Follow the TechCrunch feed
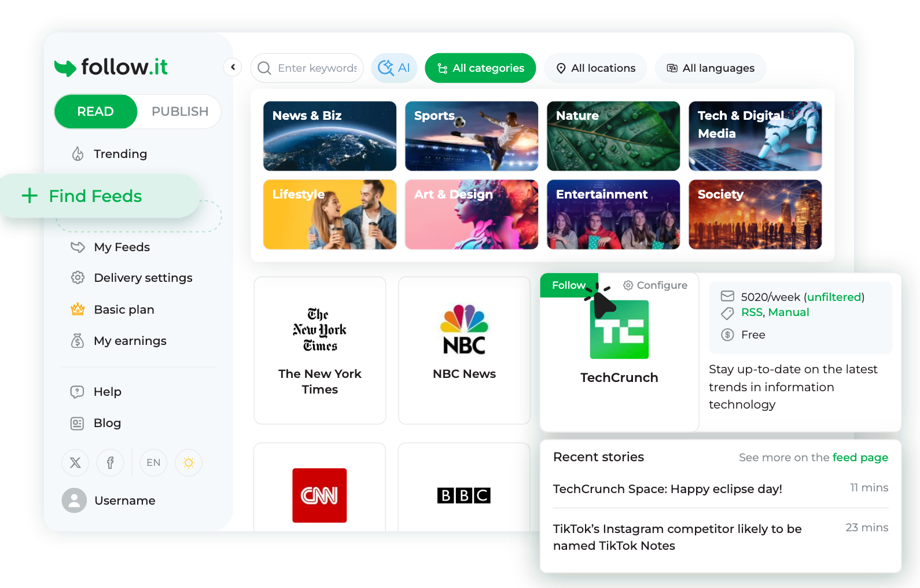Viewport: 920px width, 588px height. [569, 285]
